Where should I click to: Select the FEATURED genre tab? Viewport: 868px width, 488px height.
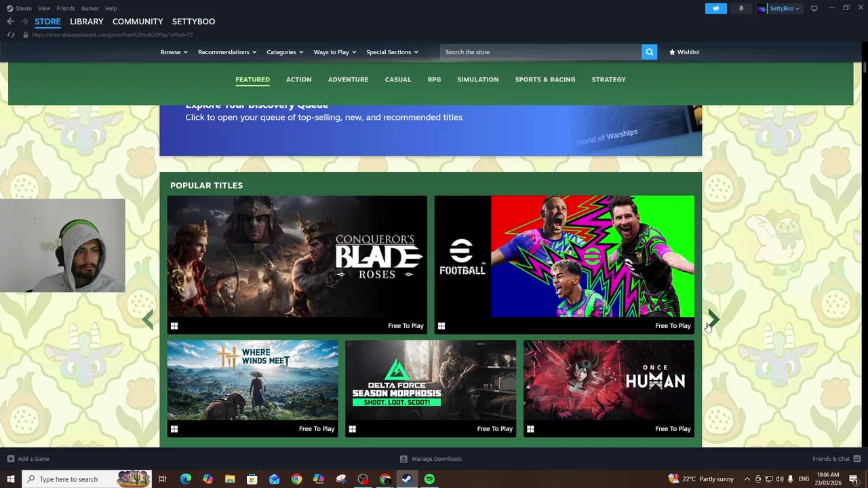point(252,79)
